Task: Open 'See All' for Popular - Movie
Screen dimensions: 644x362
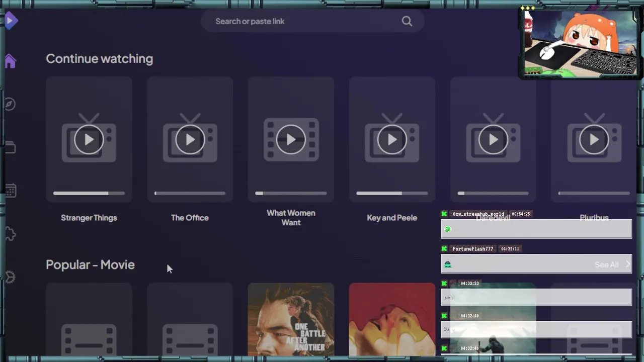Action: tap(612, 264)
